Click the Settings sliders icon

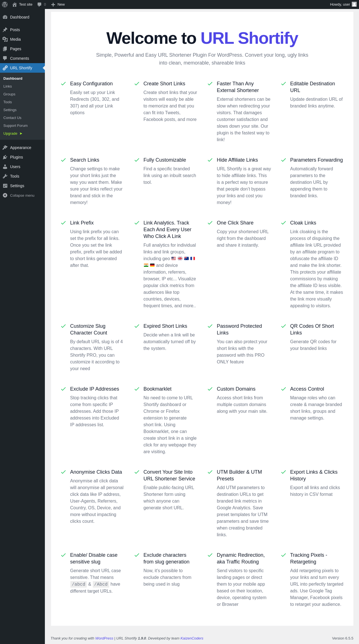click(x=5, y=186)
